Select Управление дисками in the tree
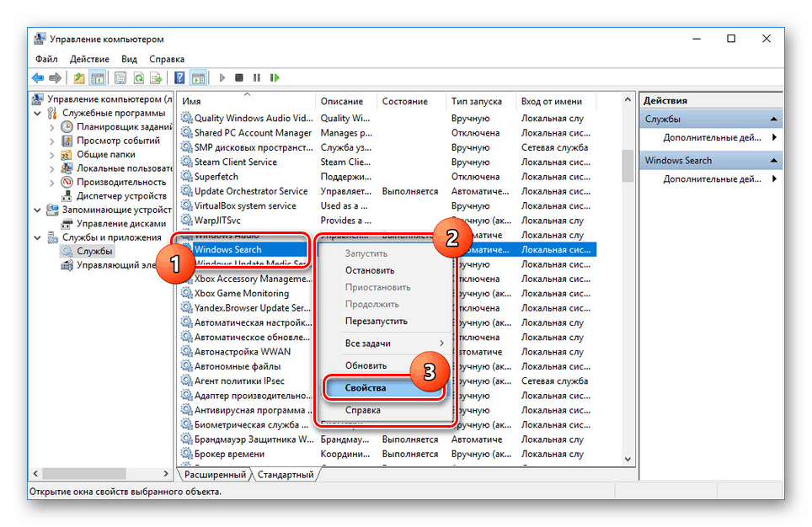This screenshot has width=812, height=527. (121, 224)
